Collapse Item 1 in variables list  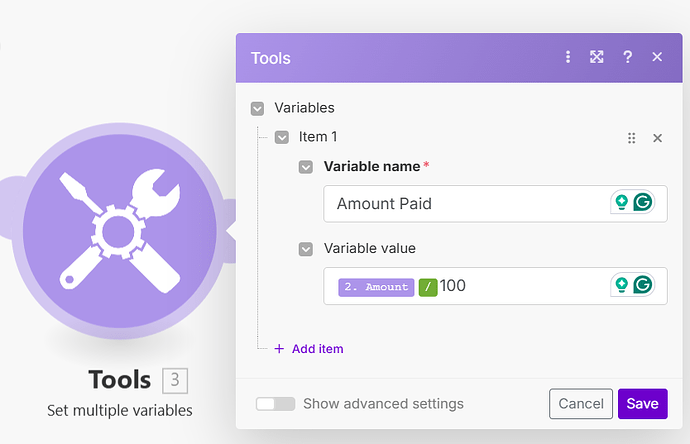point(282,136)
